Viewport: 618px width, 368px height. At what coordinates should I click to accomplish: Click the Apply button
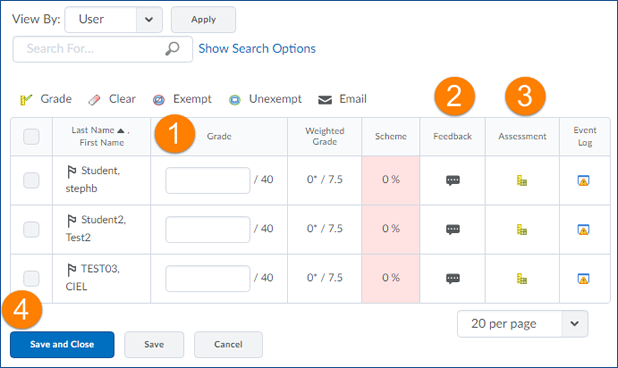tap(203, 19)
